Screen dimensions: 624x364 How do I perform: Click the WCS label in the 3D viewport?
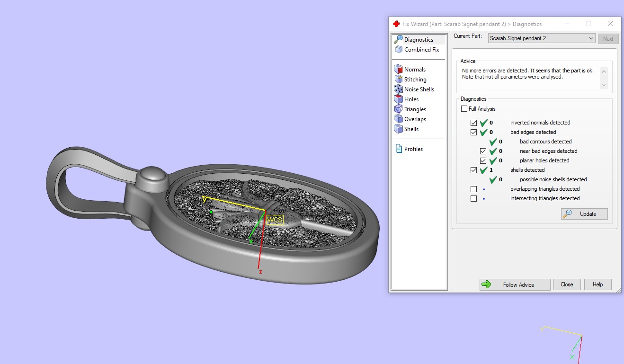coord(275,220)
